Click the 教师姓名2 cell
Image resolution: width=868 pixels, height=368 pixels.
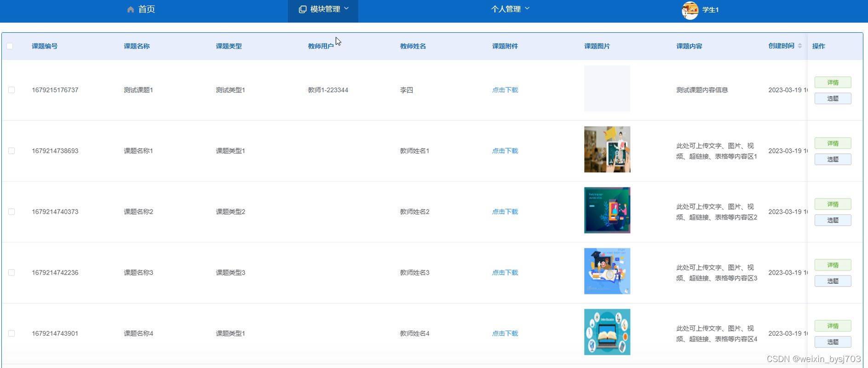click(x=414, y=211)
